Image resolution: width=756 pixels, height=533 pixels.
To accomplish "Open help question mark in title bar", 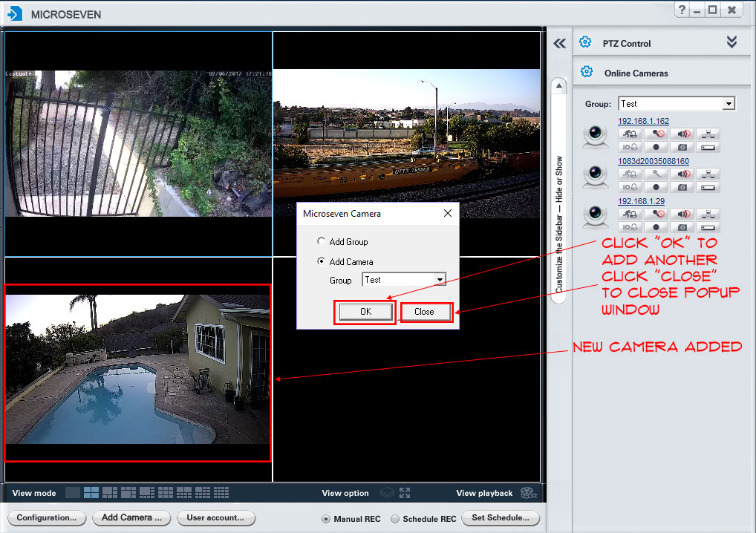I will click(x=682, y=10).
